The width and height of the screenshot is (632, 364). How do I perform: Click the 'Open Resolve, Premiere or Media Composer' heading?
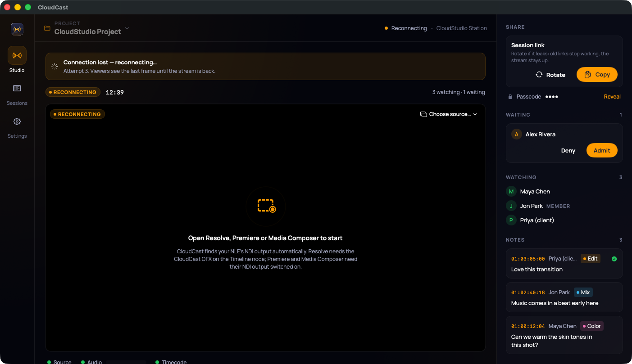point(265,238)
